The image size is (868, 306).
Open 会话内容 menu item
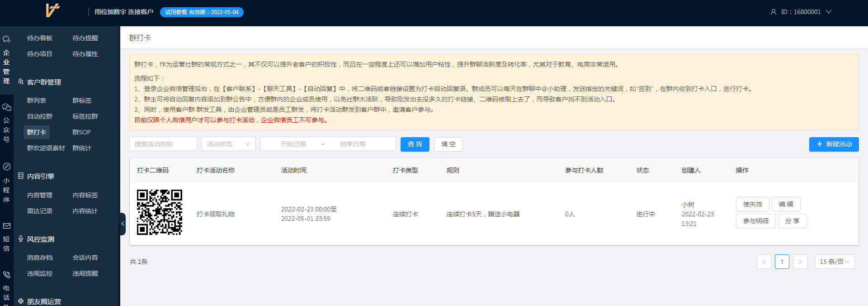[x=85, y=258]
